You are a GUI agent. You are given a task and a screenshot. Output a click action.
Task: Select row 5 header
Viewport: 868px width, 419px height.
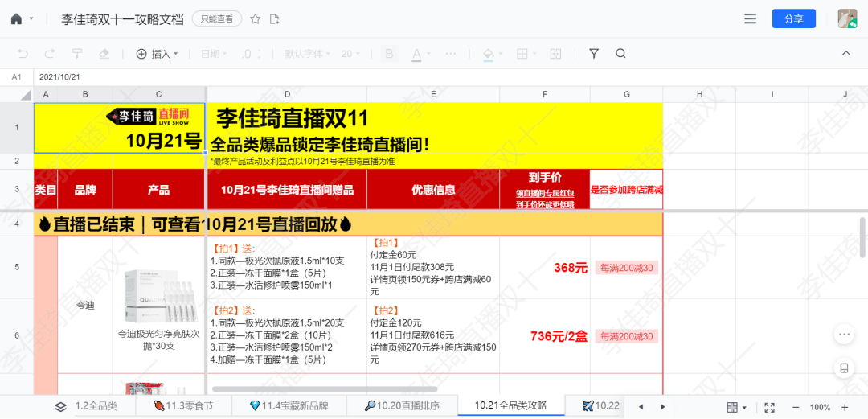pyautogui.click(x=17, y=267)
